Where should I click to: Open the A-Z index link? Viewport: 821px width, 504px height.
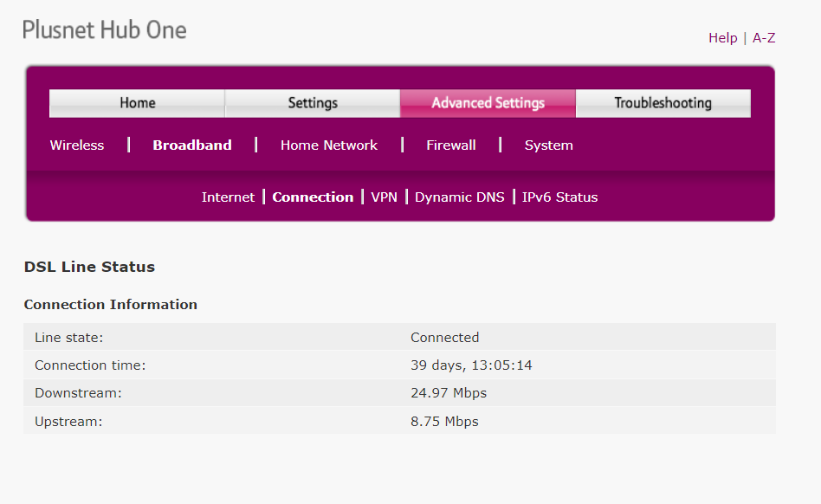click(763, 38)
